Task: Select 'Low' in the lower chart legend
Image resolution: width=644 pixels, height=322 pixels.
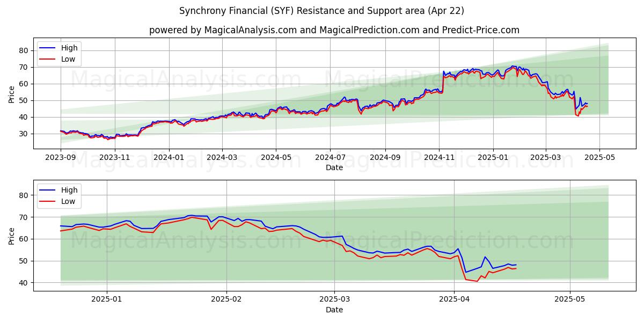Action: pyautogui.click(x=68, y=201)
